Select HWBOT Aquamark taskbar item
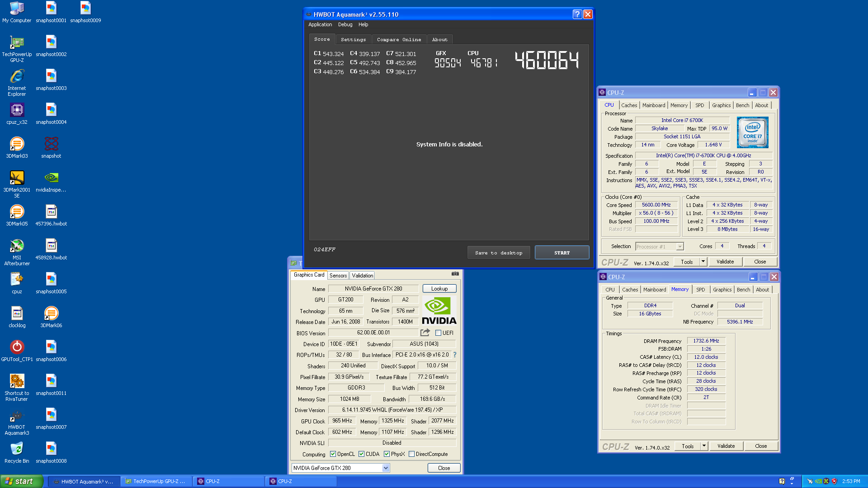Viewport: 868px width, 488px height. 84,481
